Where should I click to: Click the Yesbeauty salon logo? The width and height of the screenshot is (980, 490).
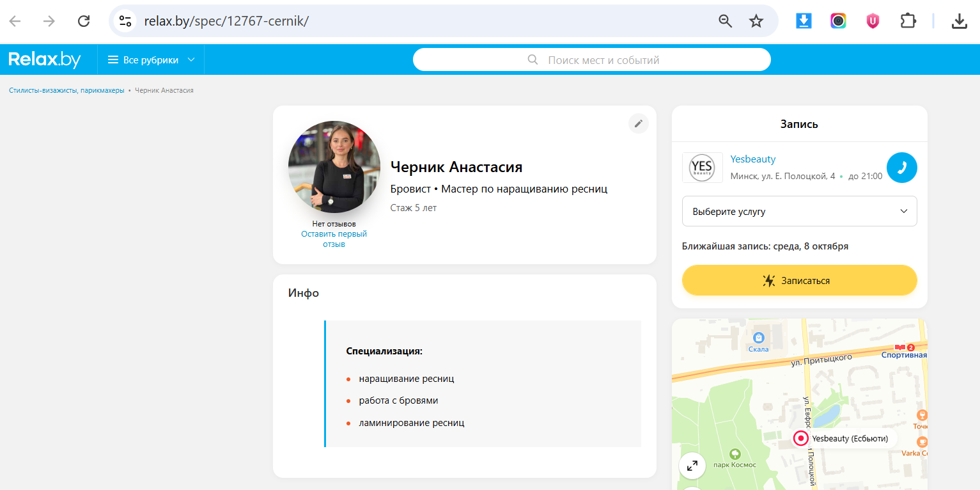pyautogui.click(x=703, y=168)
